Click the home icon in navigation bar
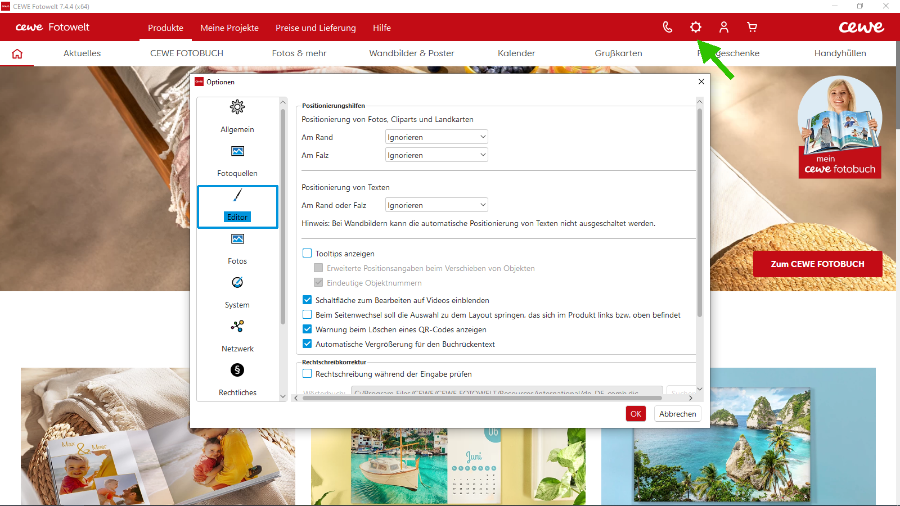 click(x=17, y=53)
